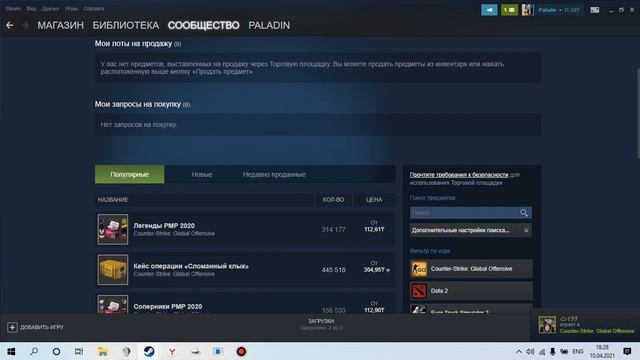Click the Dota 2 filter game icon
640x360 pixels.
tap(419, 291)
